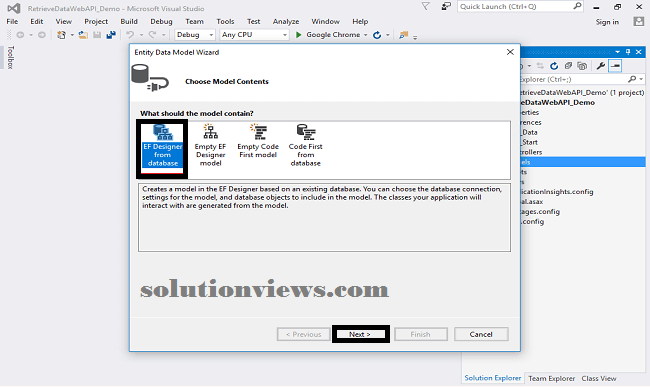The width and height of the screenshot is (650, 387).
Task: Switch to the Solution Explorer tab
Action: 492,378
